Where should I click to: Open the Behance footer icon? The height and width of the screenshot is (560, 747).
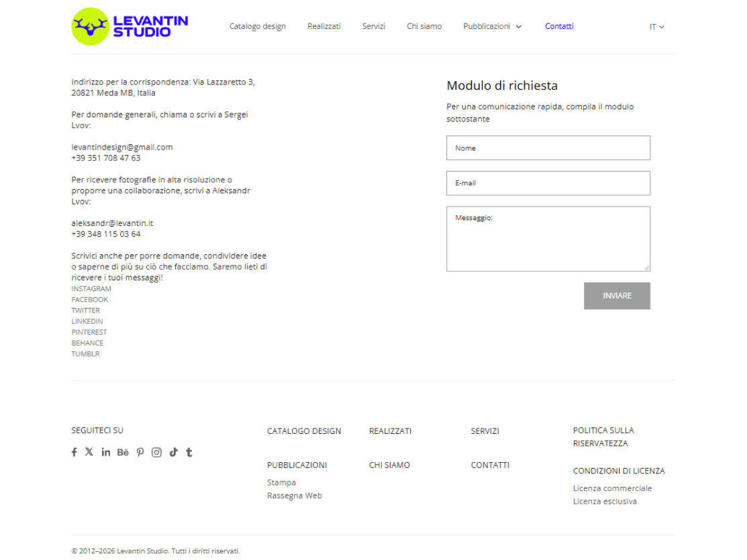tap(123, 453)
